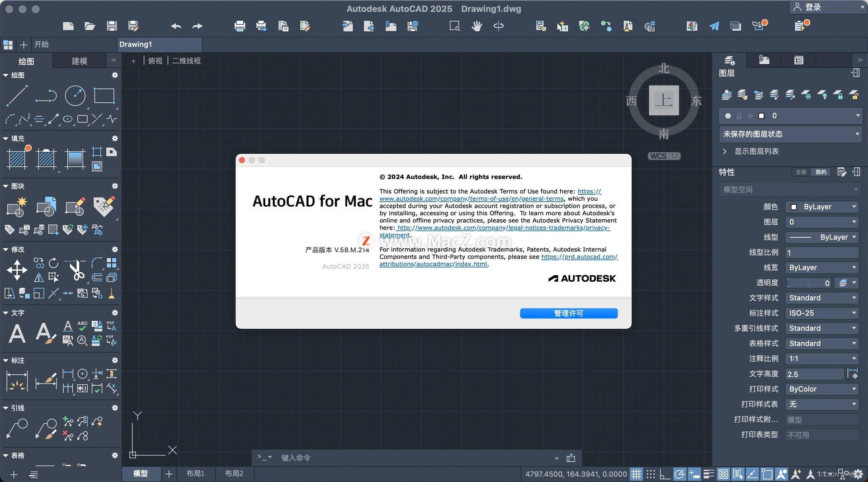This screenshot has height=482, width=868.
Task: Select the Multiline Text tool
Action: [x=17, y=334]
